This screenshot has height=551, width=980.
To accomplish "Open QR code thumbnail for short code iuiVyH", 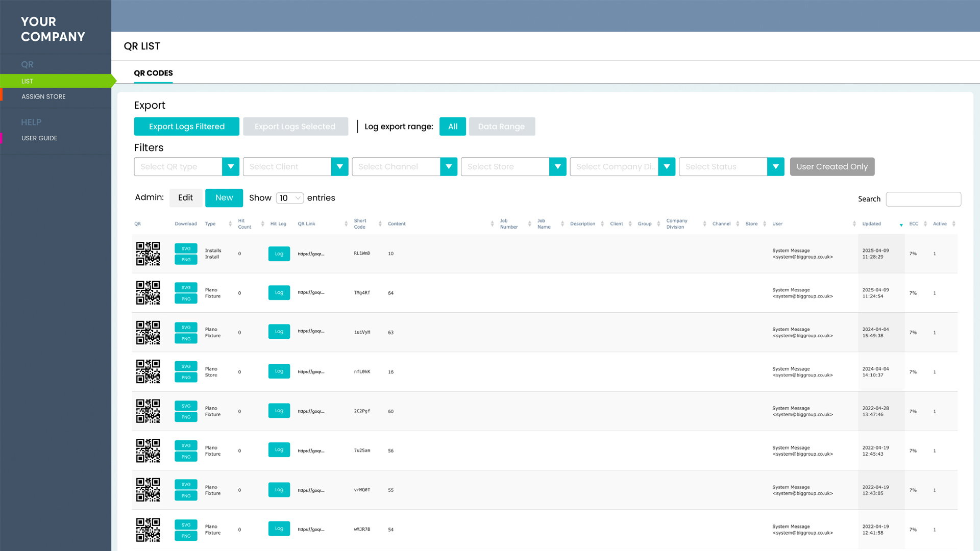I will (148, 333).
